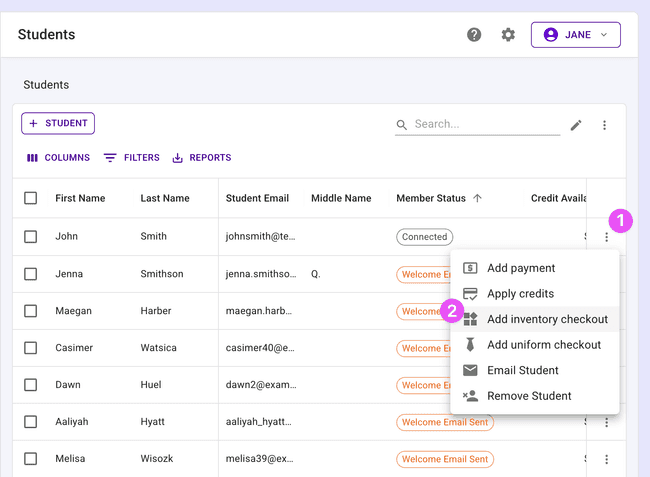Click melisa39@ex... email cell
The image size is (650, 477).
click(x=259, y=459)
